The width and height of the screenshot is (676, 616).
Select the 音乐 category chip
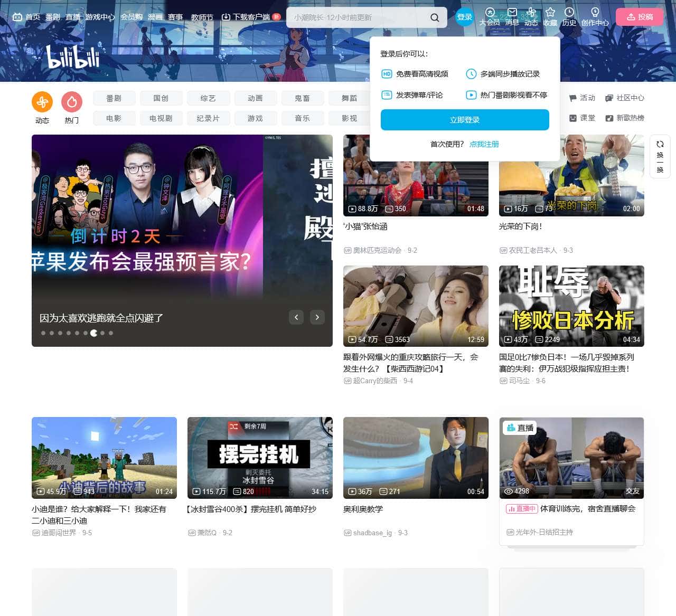point(302,118)
